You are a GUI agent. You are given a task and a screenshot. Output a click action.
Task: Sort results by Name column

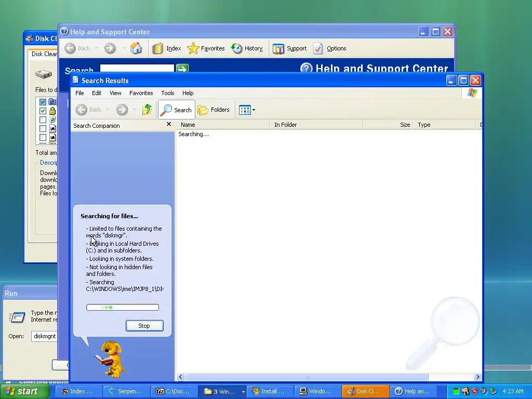click(223, 125)
